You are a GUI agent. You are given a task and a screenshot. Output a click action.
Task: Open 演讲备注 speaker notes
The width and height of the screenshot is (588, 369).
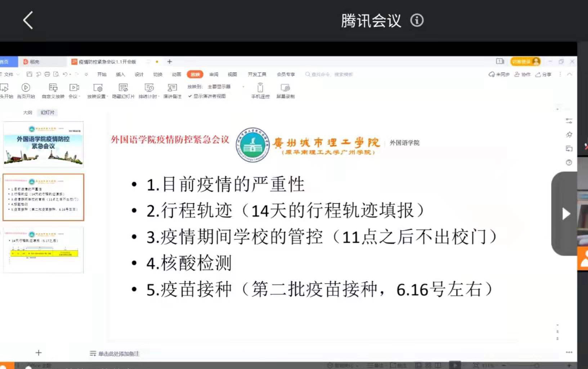point(172,88)
